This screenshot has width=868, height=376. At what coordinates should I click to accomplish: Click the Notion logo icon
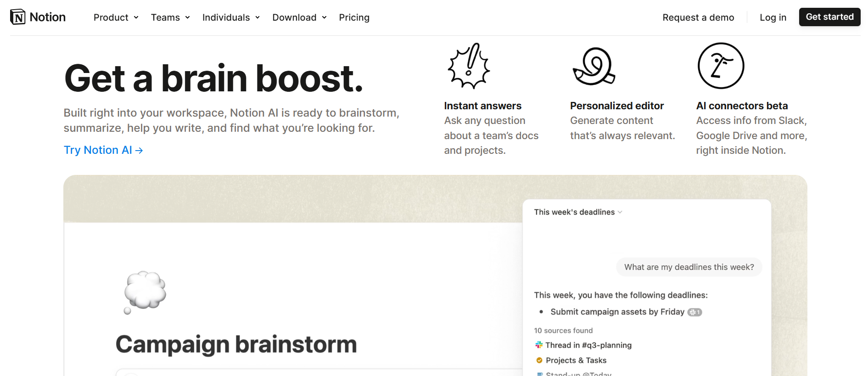point(18,17)
